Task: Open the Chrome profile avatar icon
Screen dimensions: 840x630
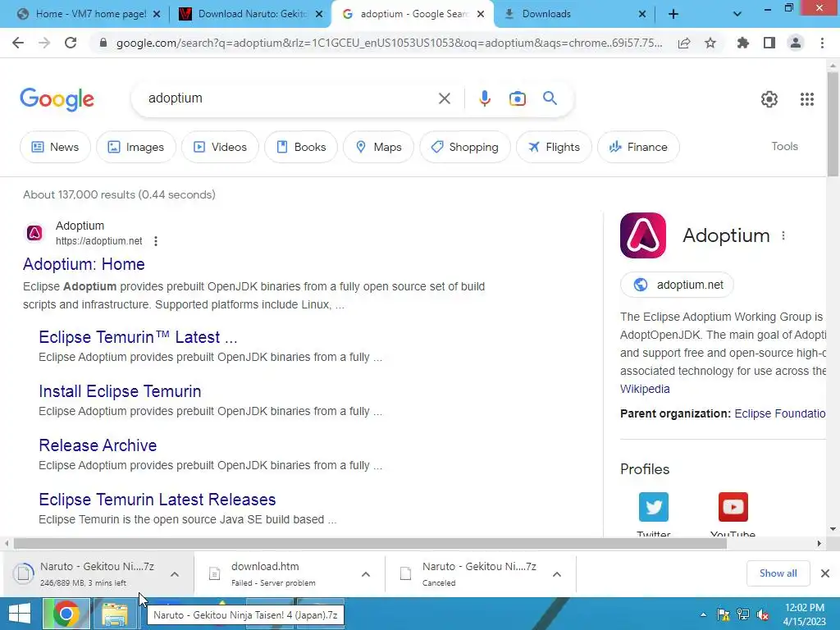Action: click(x=796, y=43)
